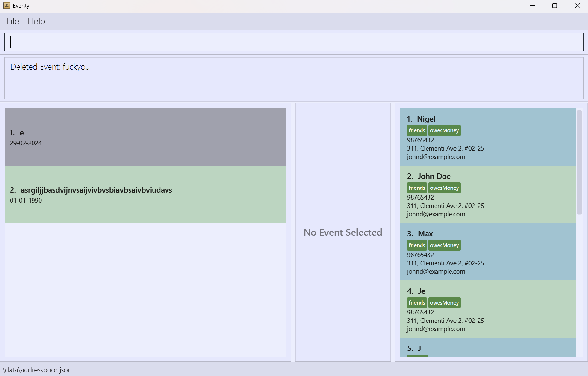Click Nigel's phone number 98765432
This screenshot has height=376, width=588.
point(421,140)
